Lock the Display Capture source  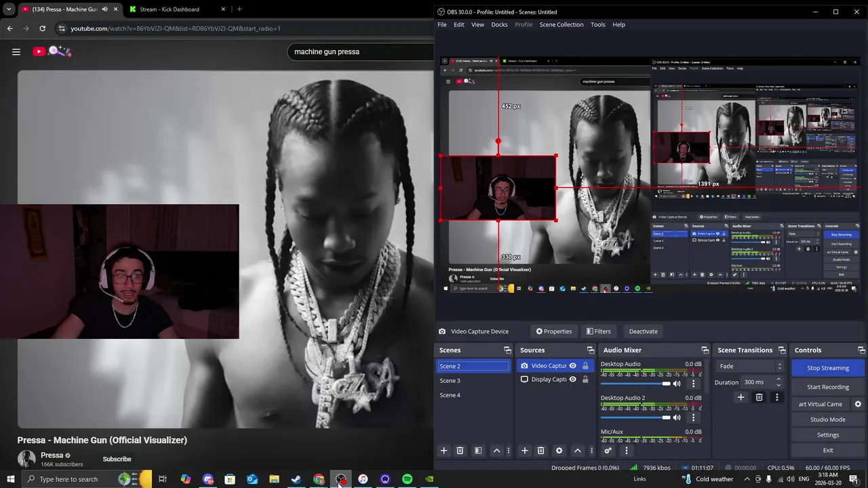[585, 380]
